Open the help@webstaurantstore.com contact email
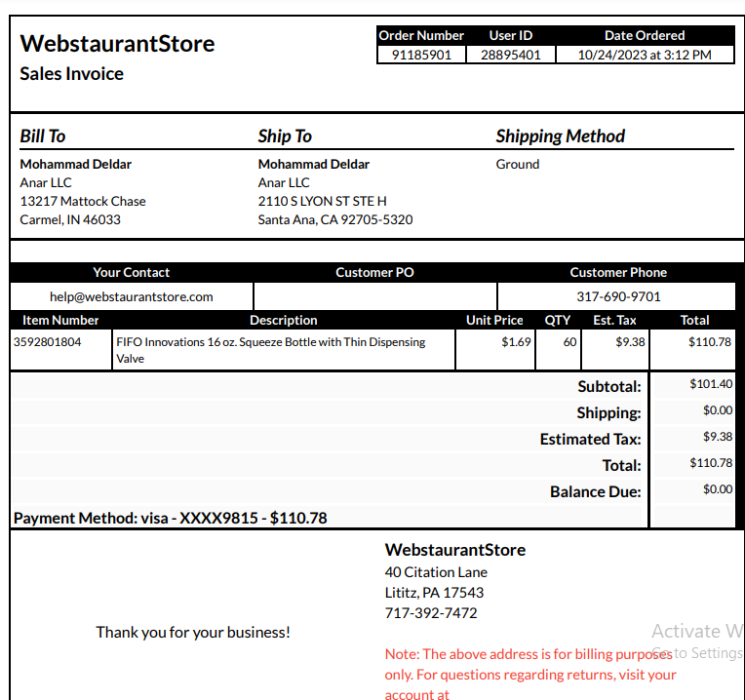This screenshot has width=745, height=700. click(x=132, y=296)
